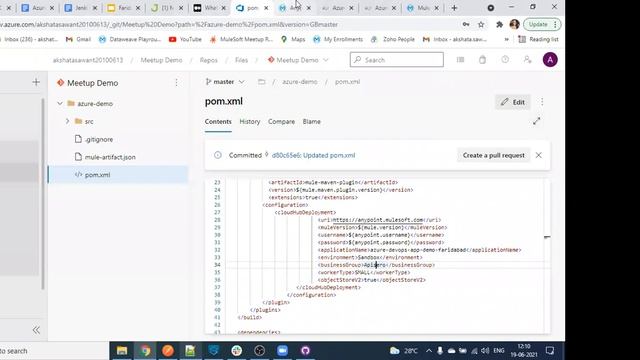Collapse the left navigation with double chevron
Image resolution: width=640 pixels, height=360 pixels.
pyautogui.click(x=36, y=330)
